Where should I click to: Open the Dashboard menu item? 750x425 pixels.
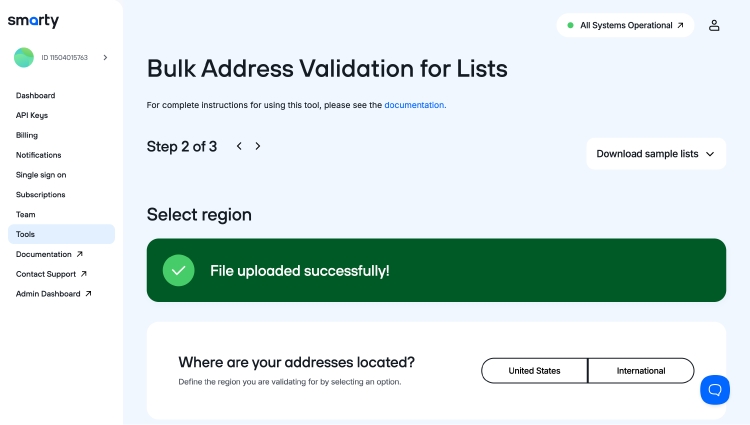(36, 96)
